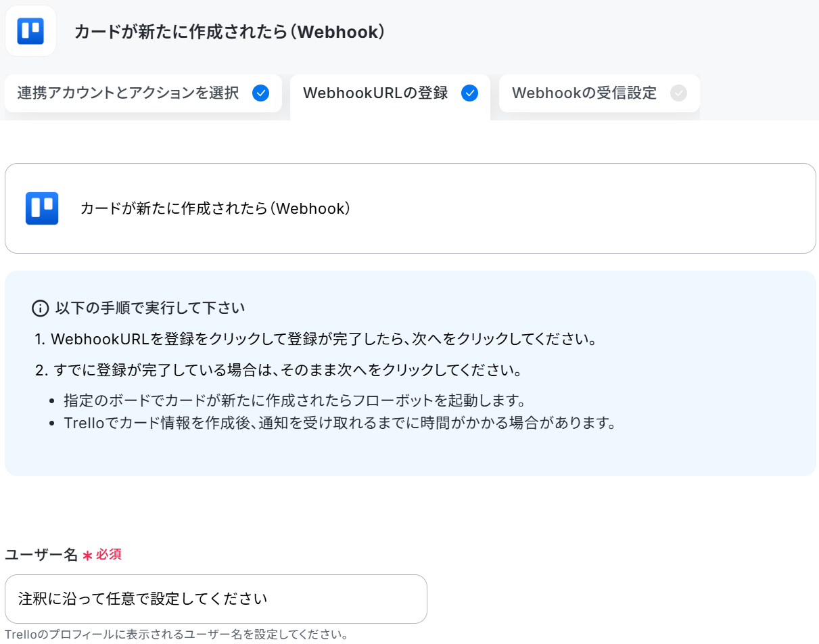Click the gray checkmark on Webhookの受信設定 tab
Image resolution: width=819 pixels, height=644 pixels.
click(678, 93)
